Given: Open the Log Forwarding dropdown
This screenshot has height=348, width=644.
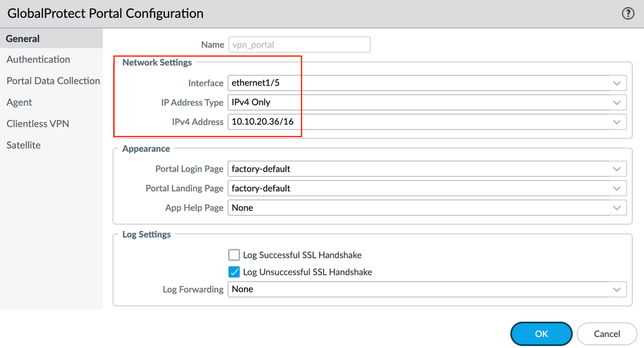Looking at the screenshot, I should point(617,289).
